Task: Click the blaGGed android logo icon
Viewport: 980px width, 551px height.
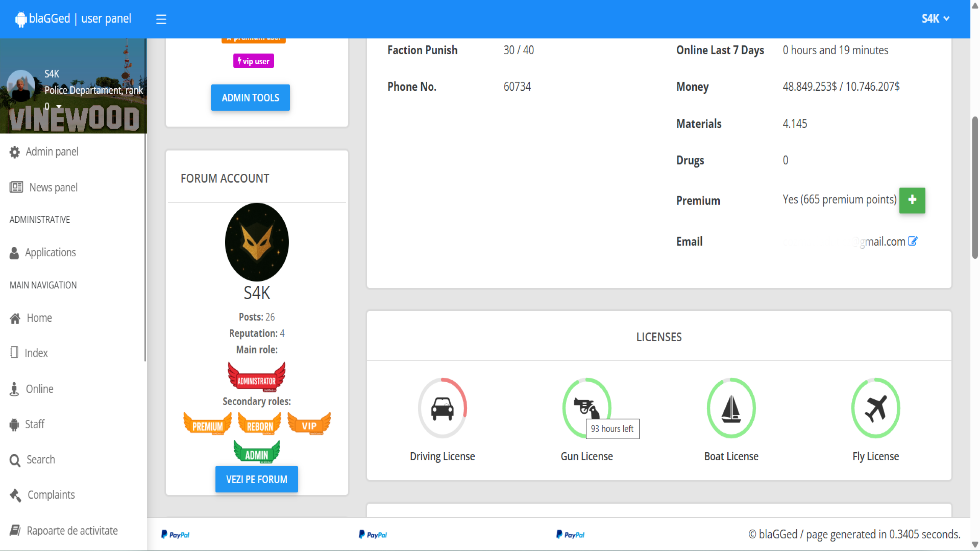Action: pyautogui.click(x=21, y=19)
